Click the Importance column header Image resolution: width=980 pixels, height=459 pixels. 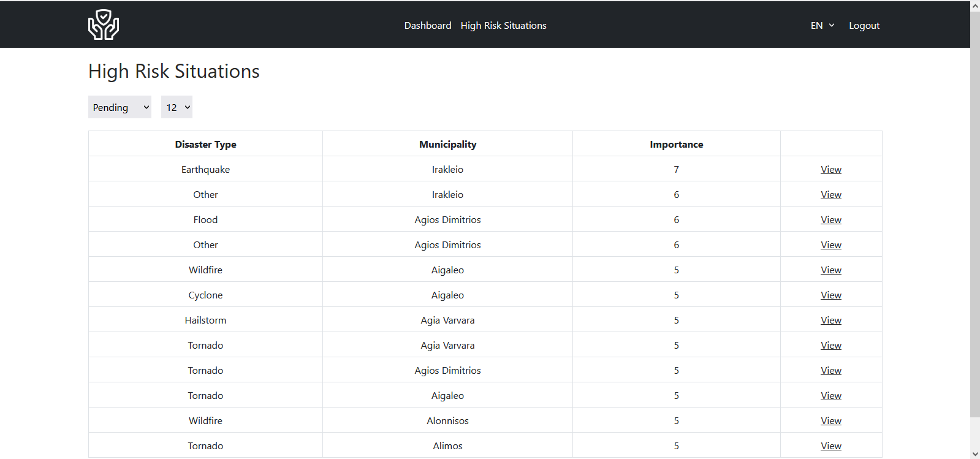pyautogui.click(x=676, y=145)
